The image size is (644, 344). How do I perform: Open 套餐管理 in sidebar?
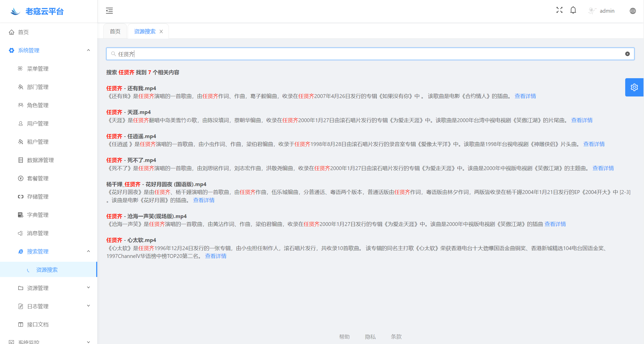[x=38, y=178]
